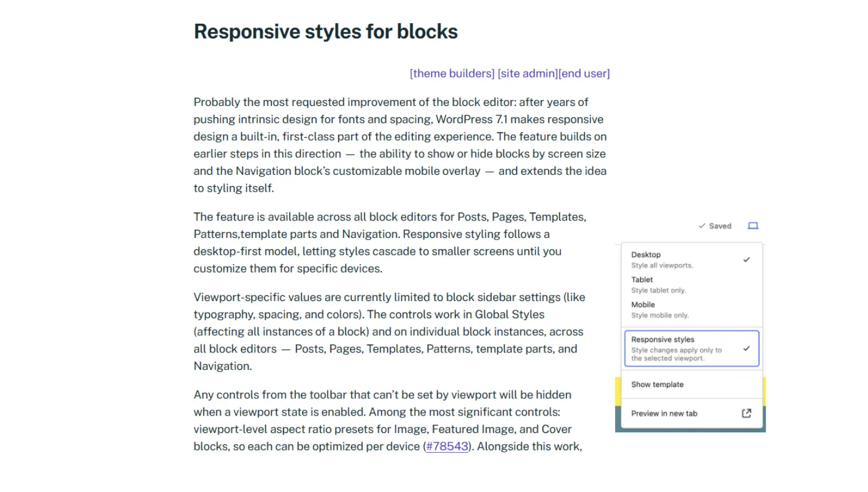Screen dimensions: 868x492
Task: Click the [theme builders] tag text
Action: click(x=452, y=74)
